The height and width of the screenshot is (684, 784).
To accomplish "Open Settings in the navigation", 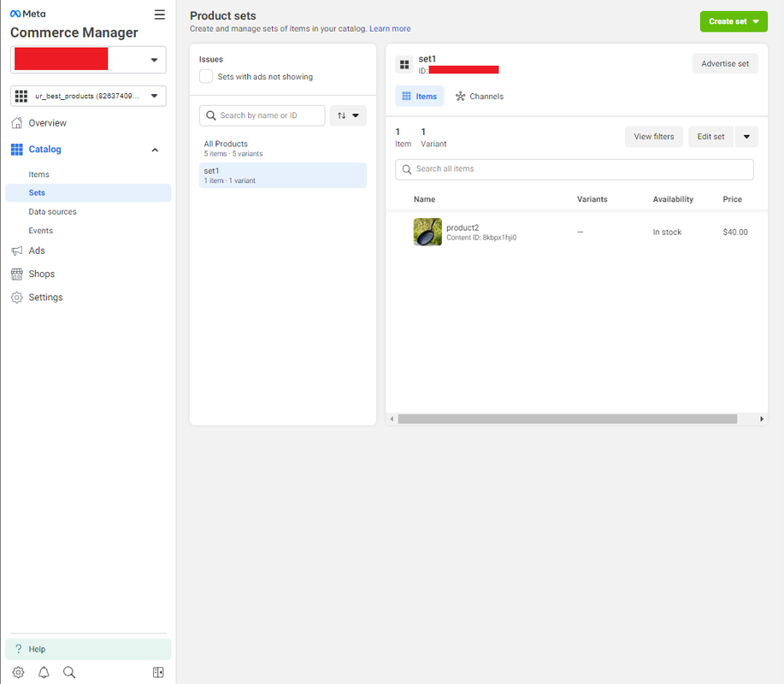I will pos(45,298).
